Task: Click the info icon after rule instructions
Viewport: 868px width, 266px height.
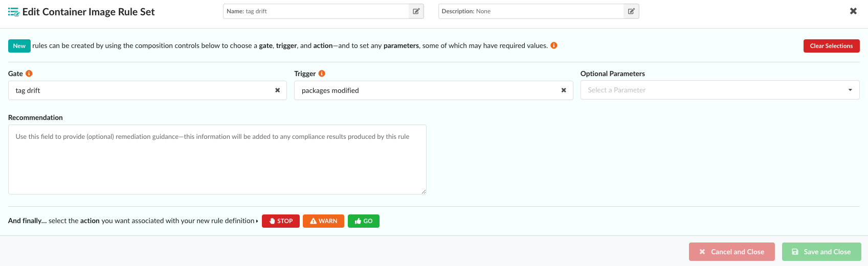Action: 554,45
